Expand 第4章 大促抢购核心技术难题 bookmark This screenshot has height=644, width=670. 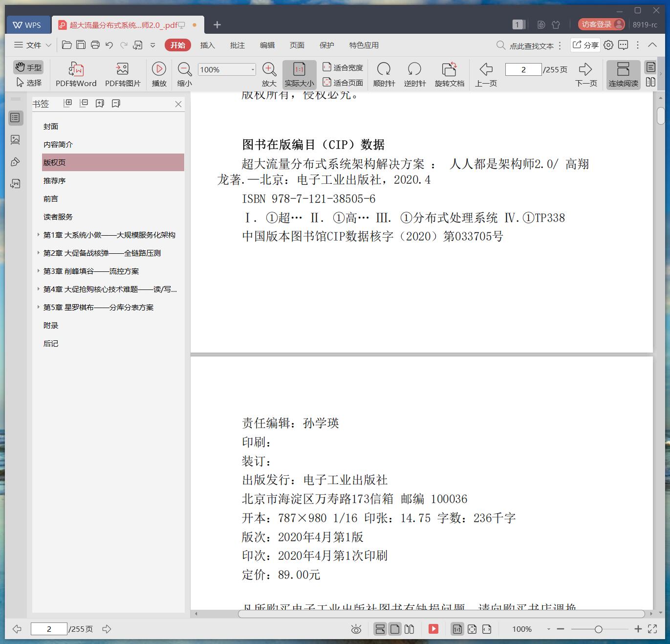38,289
